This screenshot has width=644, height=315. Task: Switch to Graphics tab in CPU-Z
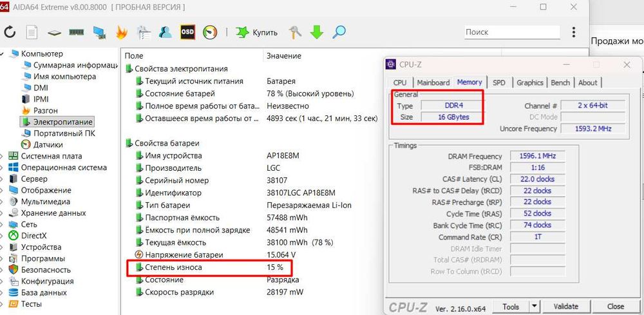[530, 82]
